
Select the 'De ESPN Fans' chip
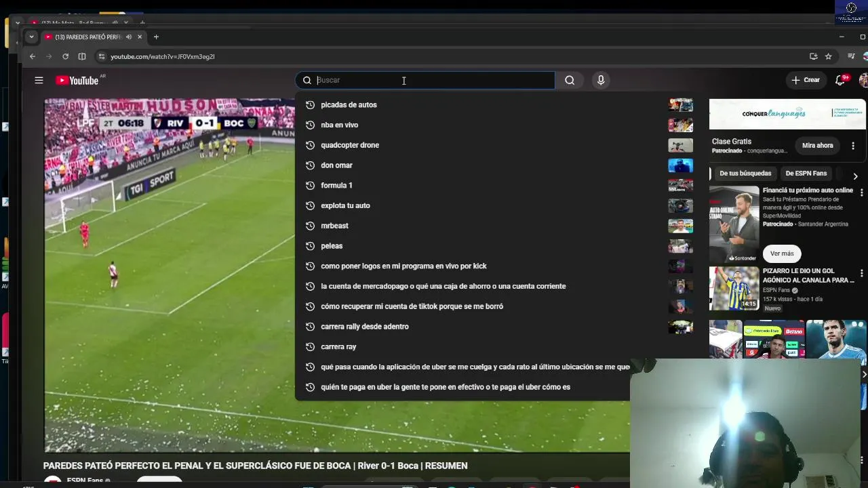point(806,174)
